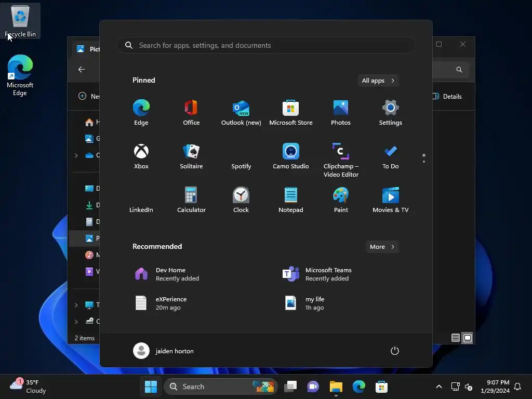Open the weather widget showing 35°F Cloudy
532x399 pixels.
coord(28,387)
